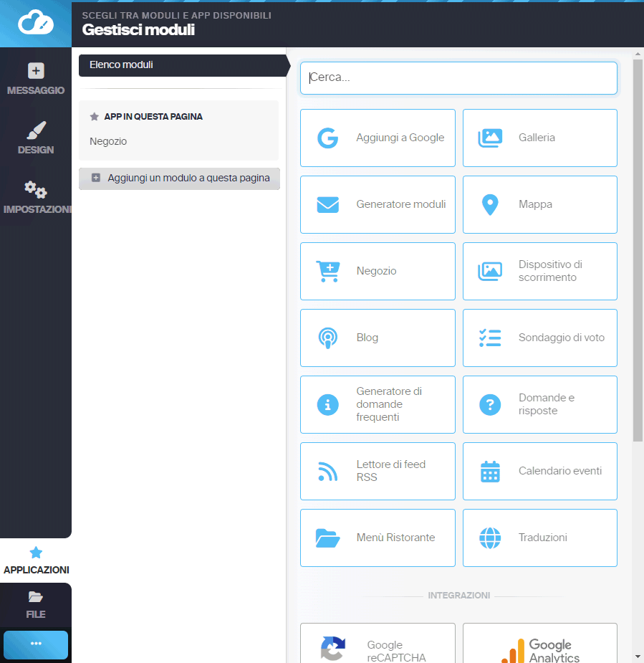Screen dimensions: 644x663
Task: Open the File menu label
Action: click(36, 614)
